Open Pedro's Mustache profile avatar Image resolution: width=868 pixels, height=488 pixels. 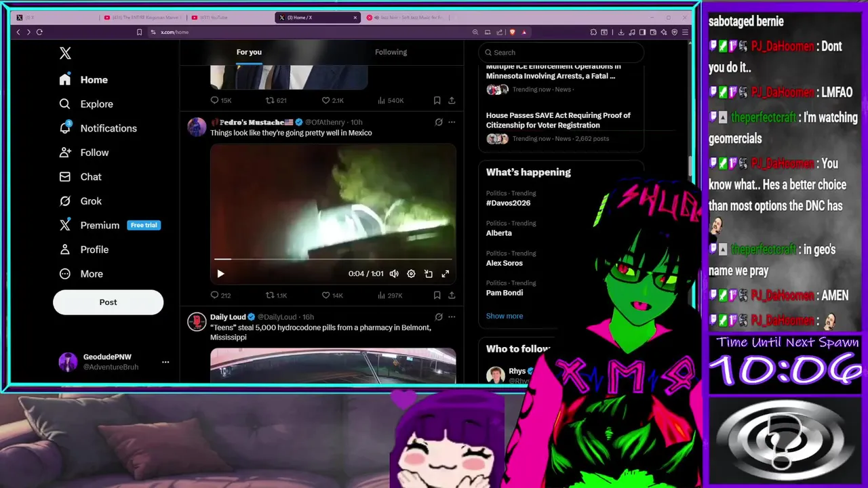pyautogui.click(x=197, y=127)
